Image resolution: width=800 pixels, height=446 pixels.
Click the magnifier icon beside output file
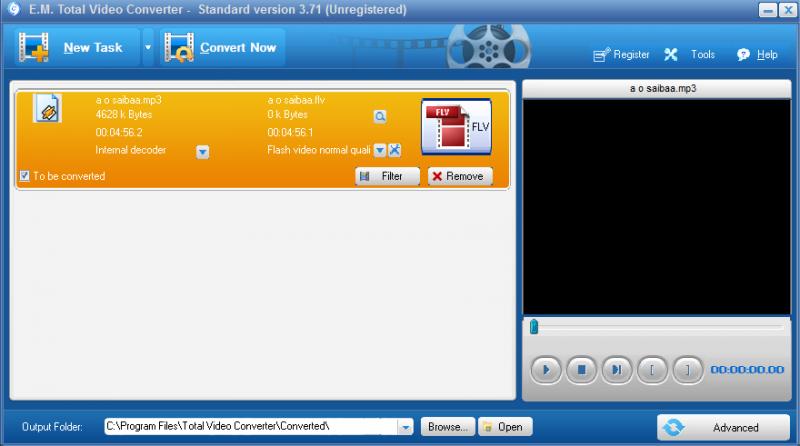click(x=380, y=116)
